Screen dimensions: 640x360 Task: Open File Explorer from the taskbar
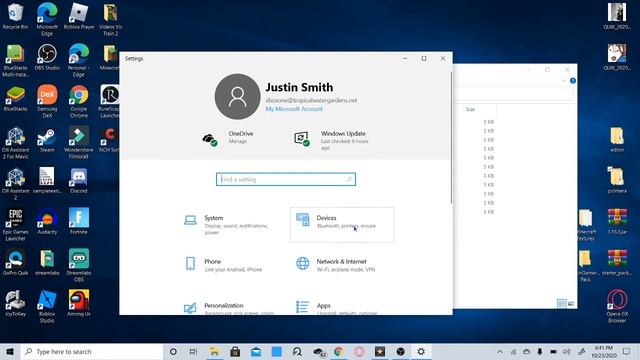214,351
